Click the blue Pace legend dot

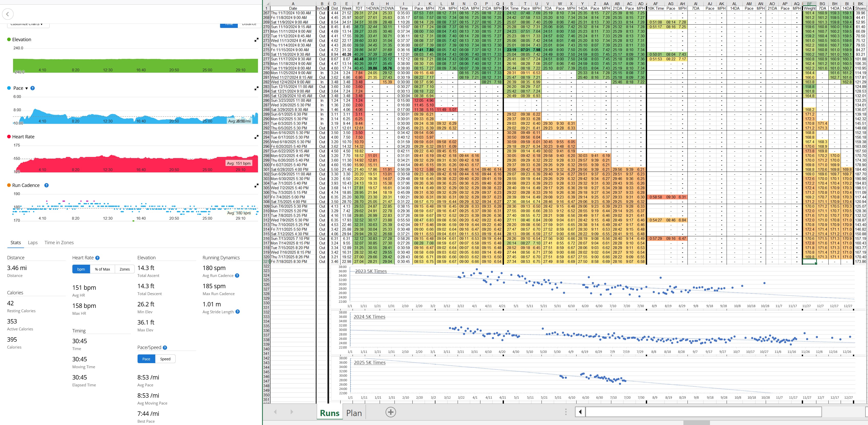[x=9, y=88]
